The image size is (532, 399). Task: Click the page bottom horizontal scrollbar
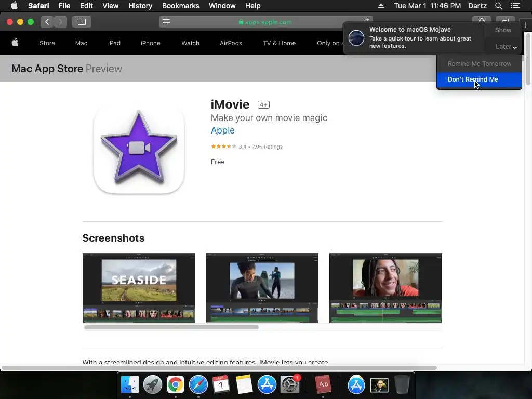(x=219, y=368)
